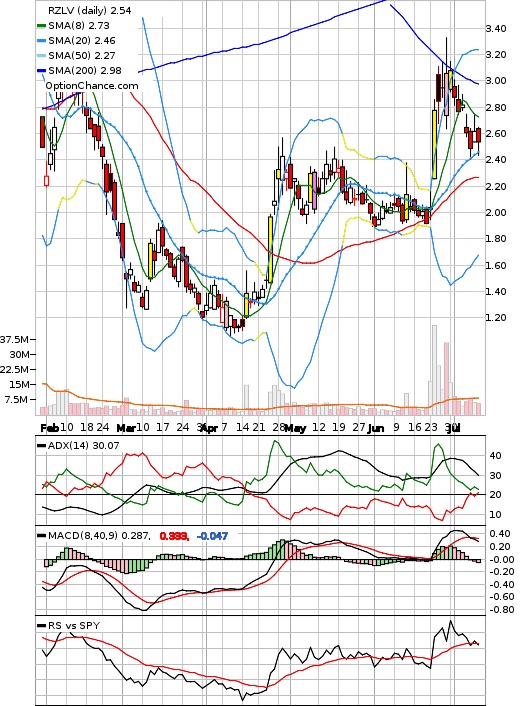Image resolution: width=526 pixels, height=706 pixels.
Task: Click the ADX 20 level axis label
Action: 495,495
